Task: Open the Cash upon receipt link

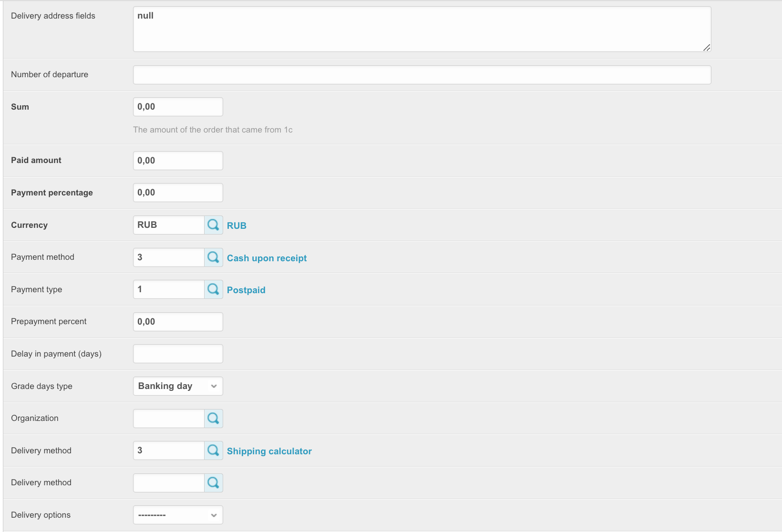Action: [x=267, y=258]
